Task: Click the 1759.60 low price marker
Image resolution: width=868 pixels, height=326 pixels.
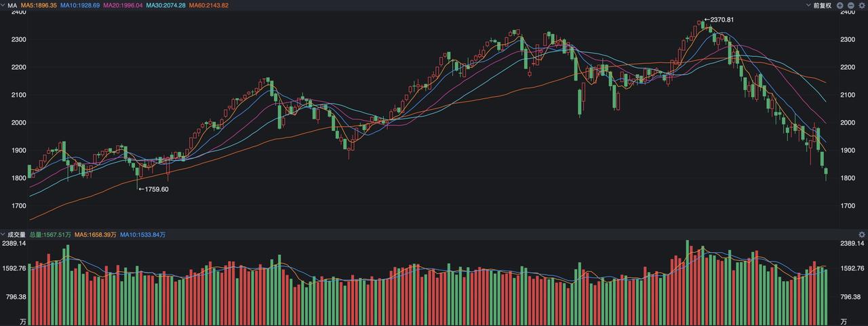Action: coord(153,189)
